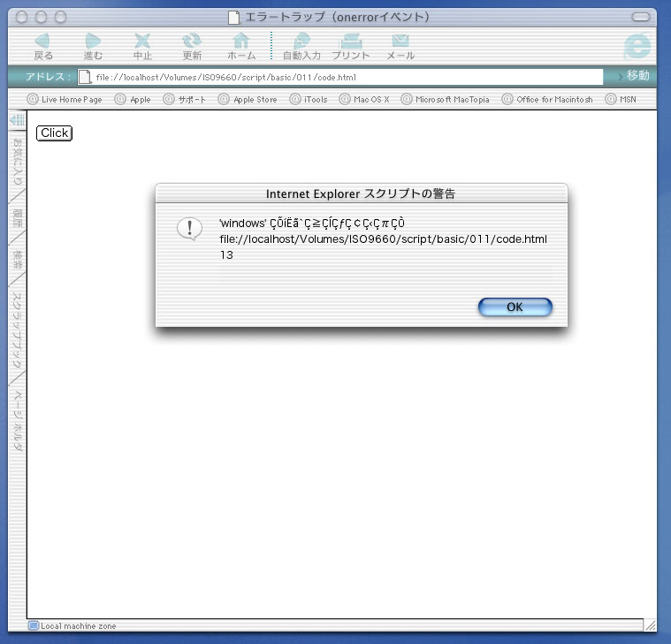
Task: Click the Click button on the page
Action: click(54, 133)
